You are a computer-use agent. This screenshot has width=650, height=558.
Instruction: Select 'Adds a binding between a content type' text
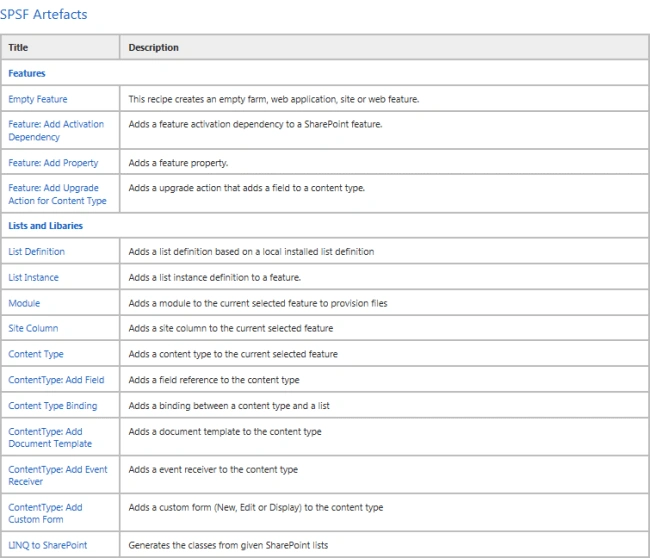point(229,405)
